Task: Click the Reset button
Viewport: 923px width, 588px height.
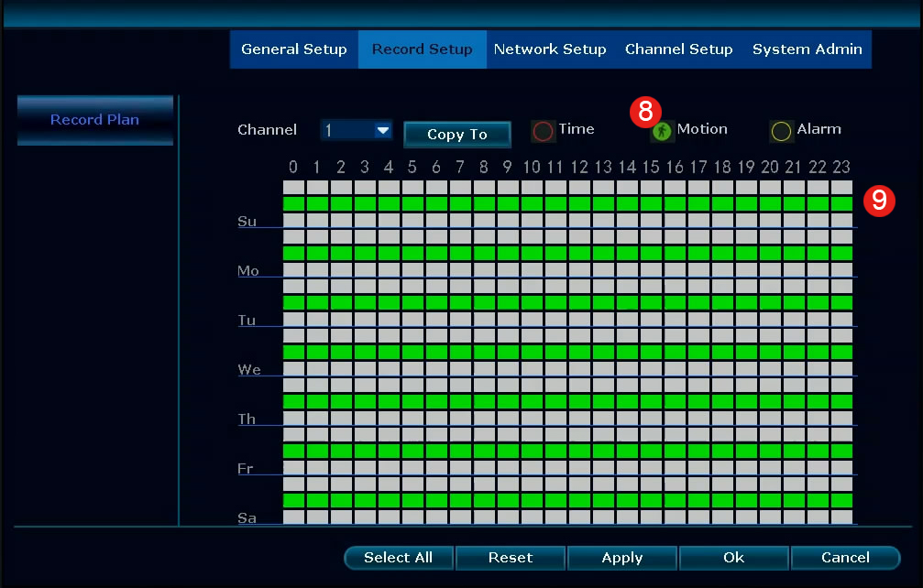Action: click(511, 558)
